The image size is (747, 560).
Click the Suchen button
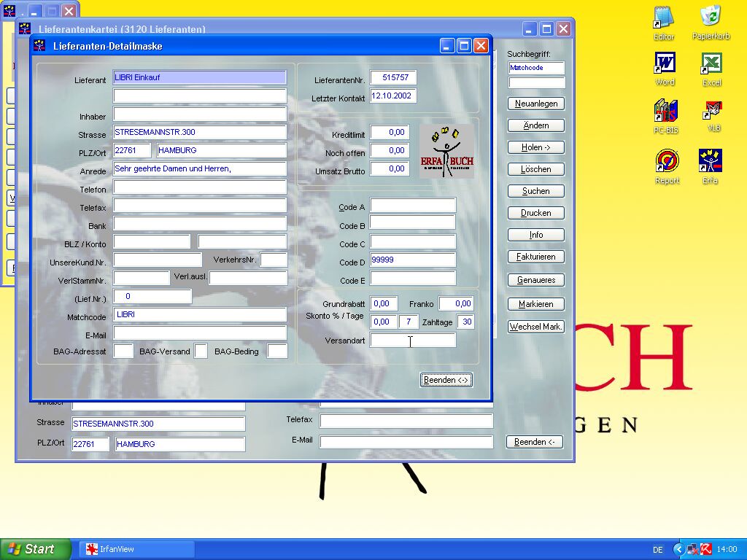coord(536,191)
